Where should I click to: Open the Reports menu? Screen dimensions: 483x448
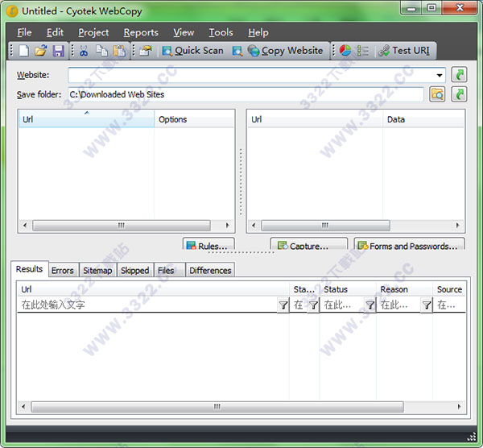pyautogui.click(x=141, y=32)
